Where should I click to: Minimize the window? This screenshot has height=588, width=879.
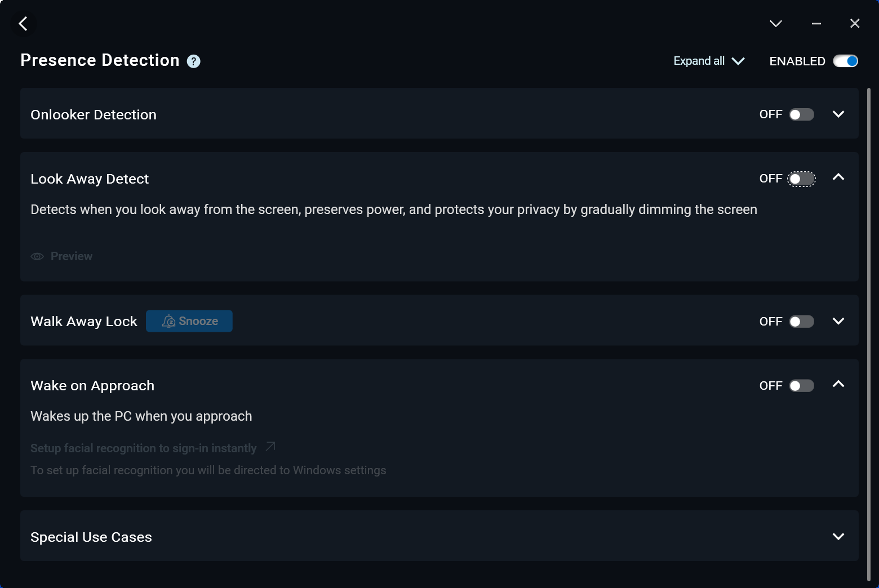(x=816, y=24)
